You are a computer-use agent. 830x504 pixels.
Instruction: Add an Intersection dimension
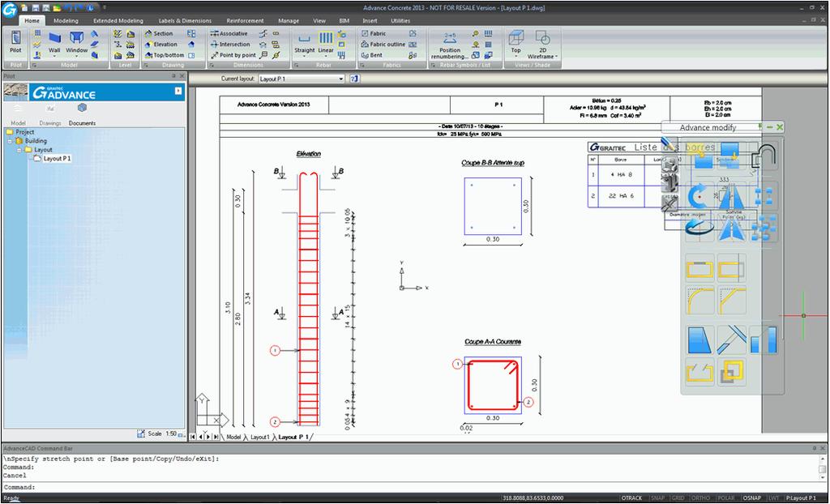click(x=230, y=45)
